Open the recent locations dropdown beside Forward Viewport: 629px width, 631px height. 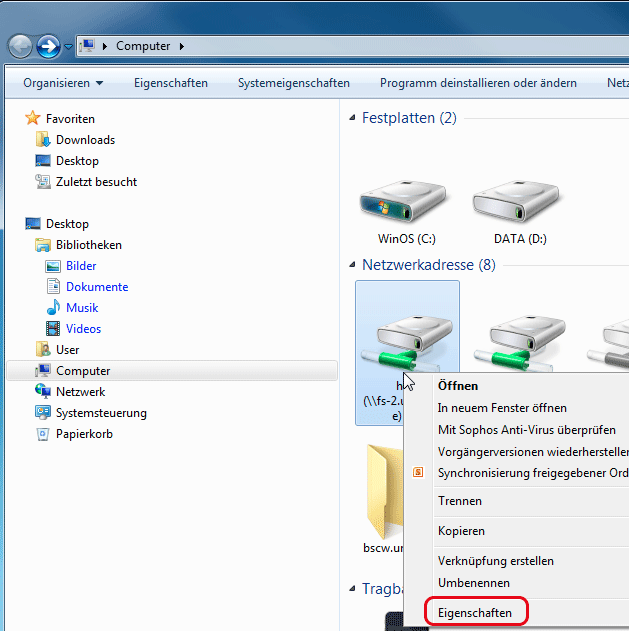[68, 47]
